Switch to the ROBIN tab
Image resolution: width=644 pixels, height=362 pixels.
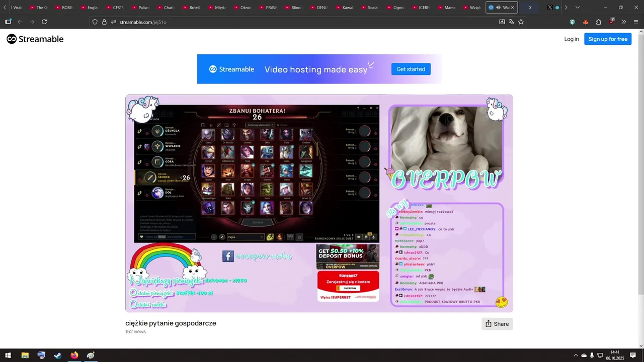[x=64, y=8]
